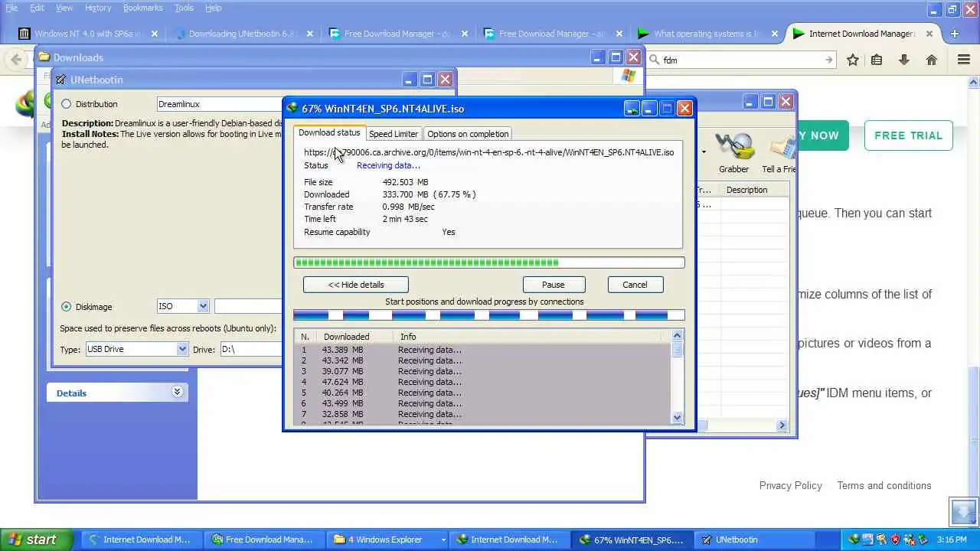Close the Downloading UNetbootin tab
The width and height of the screenshot is (980, 551).
pyautogui.click(x=310, y=34)
